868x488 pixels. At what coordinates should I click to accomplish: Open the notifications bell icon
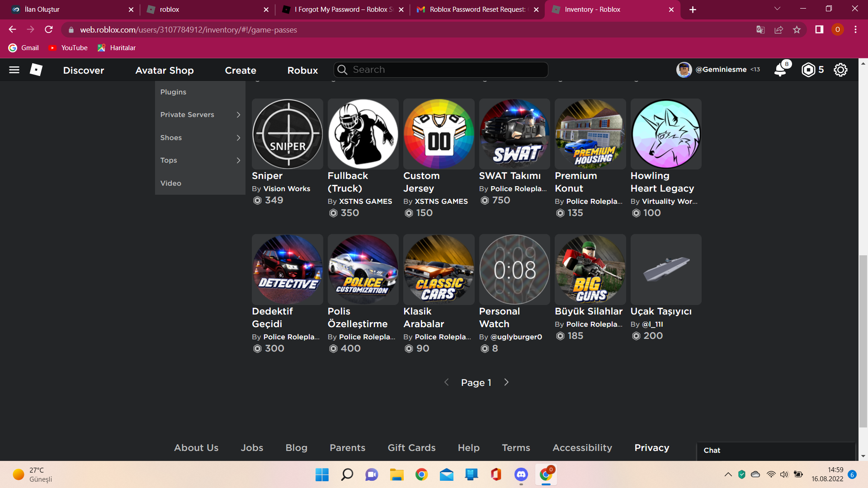click(x=781, y=70)
